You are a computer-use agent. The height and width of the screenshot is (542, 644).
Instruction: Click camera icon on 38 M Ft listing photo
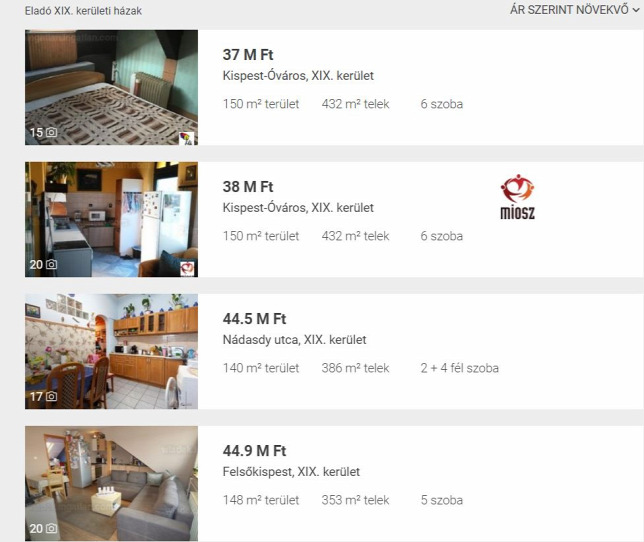click(51, 264)
